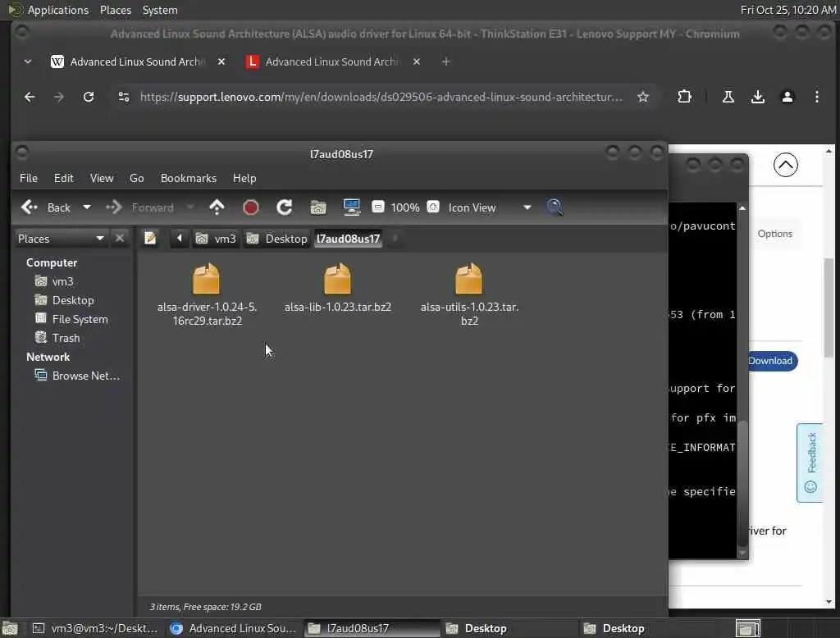Open the Places side pane dropdown

(61, 239)
